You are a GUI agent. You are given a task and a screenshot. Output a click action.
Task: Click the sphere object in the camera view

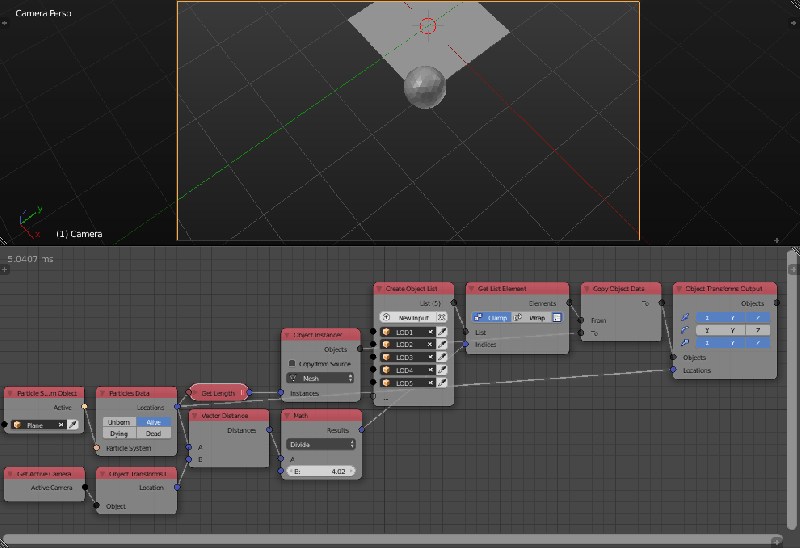[x=424, y=87]
